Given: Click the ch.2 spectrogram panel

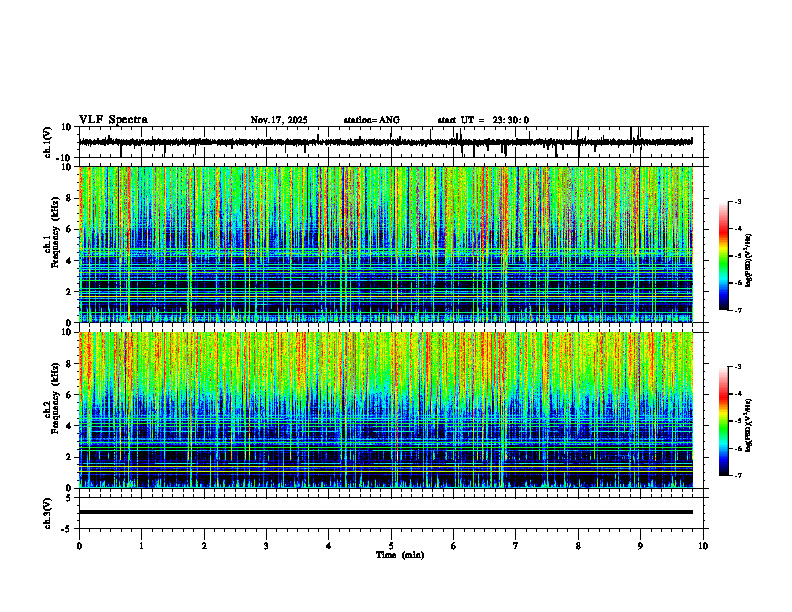Looking at the screenshot, I should point(386,410).
